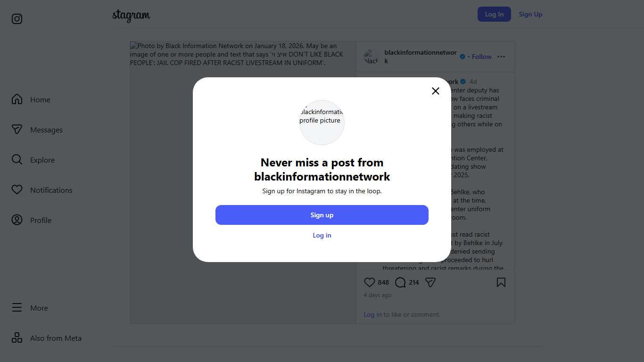Toggle the bookmark save icon
644x362 pixels.
tap(501, 282)
